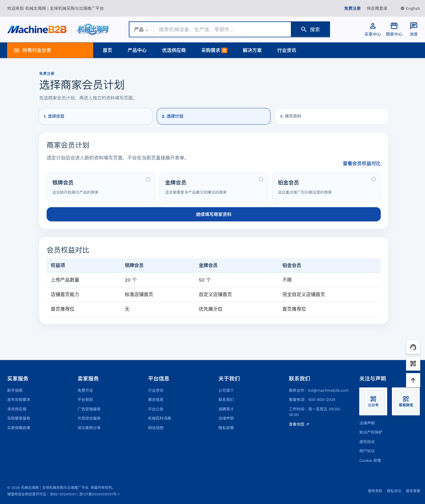Click the 铂金会员 plan card
Viewport: 425px width, 504px height.
[326, 187]
